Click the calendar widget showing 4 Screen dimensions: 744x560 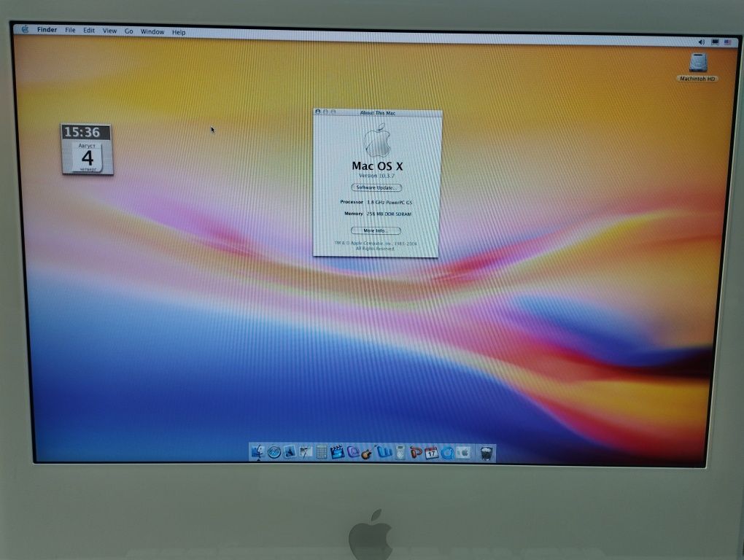coord(88,157)
